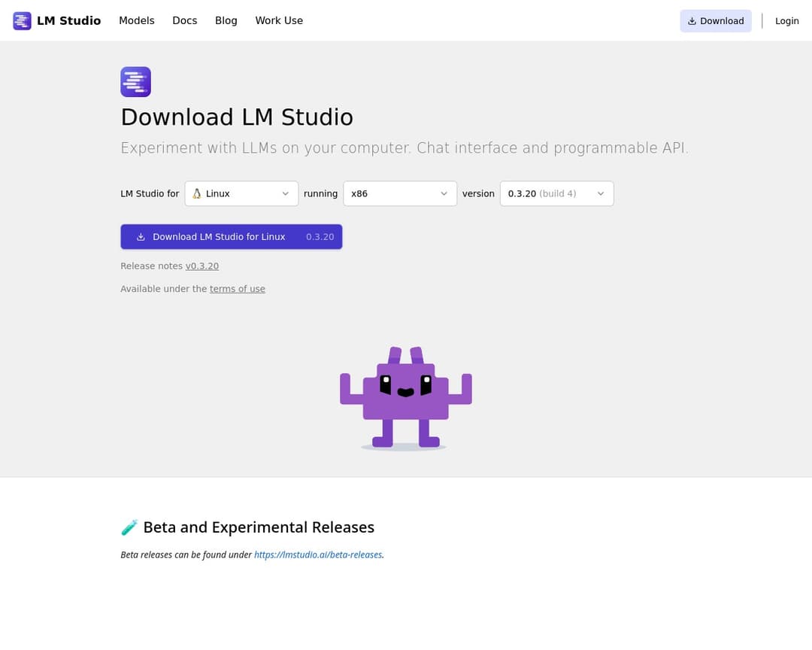Screen dimensions: 812x650
Task: Open the Blog from the navigation bar
Action: 226,20
